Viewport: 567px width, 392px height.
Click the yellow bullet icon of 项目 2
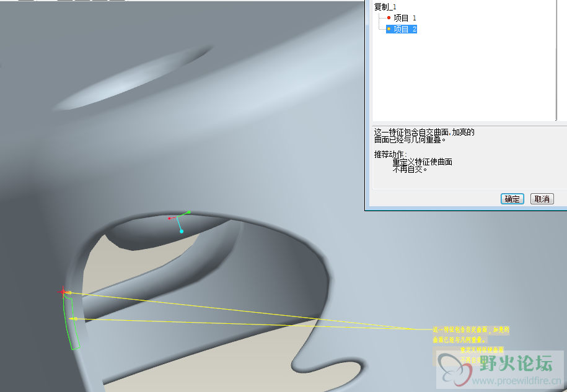coord(389,29)
